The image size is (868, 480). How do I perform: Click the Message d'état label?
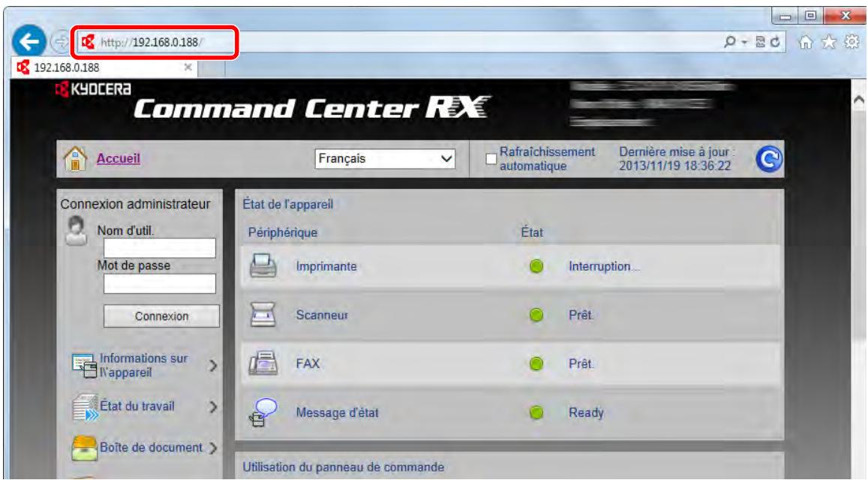[337, 412]
